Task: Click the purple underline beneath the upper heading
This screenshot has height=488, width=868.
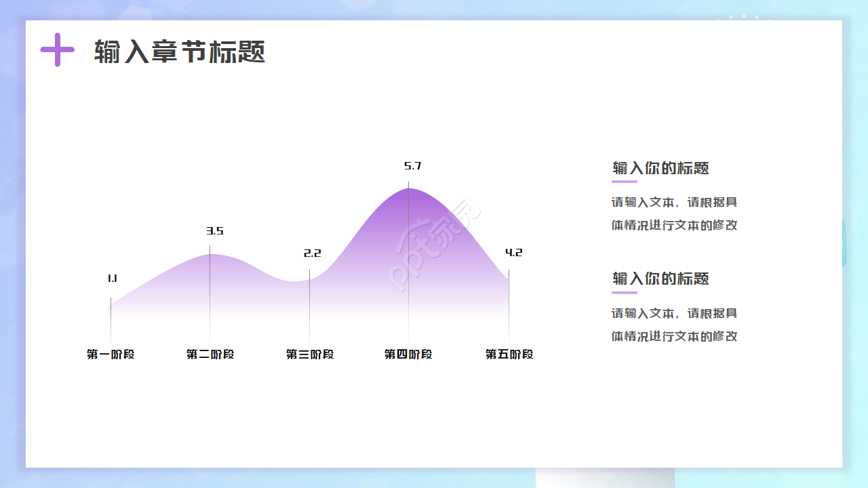Action: pos(624,183)
